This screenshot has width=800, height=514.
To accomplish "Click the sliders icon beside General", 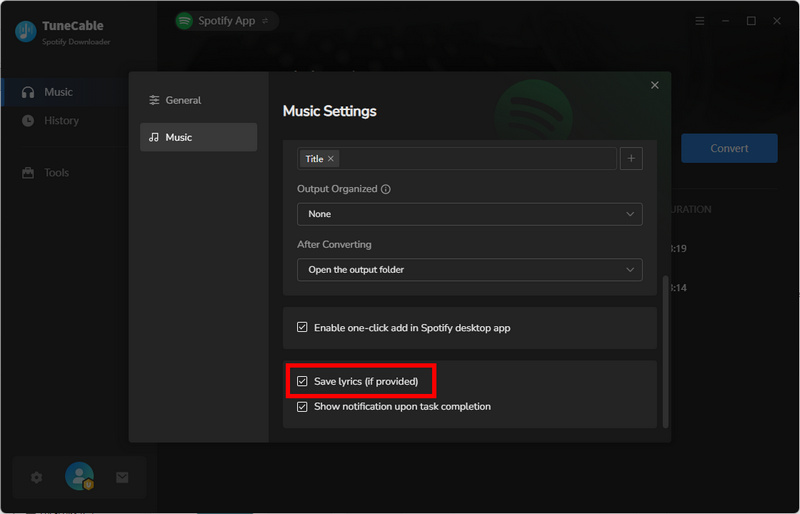I will pyautogui.click(x=154, y=100).
